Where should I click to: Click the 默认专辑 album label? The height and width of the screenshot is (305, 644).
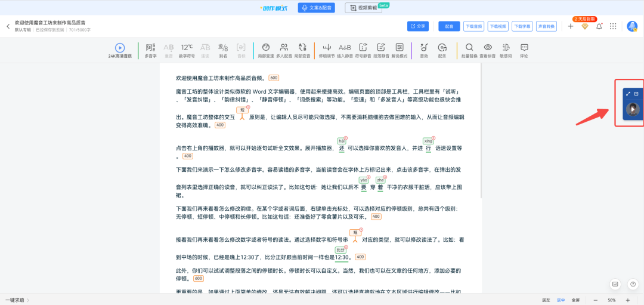23,30
